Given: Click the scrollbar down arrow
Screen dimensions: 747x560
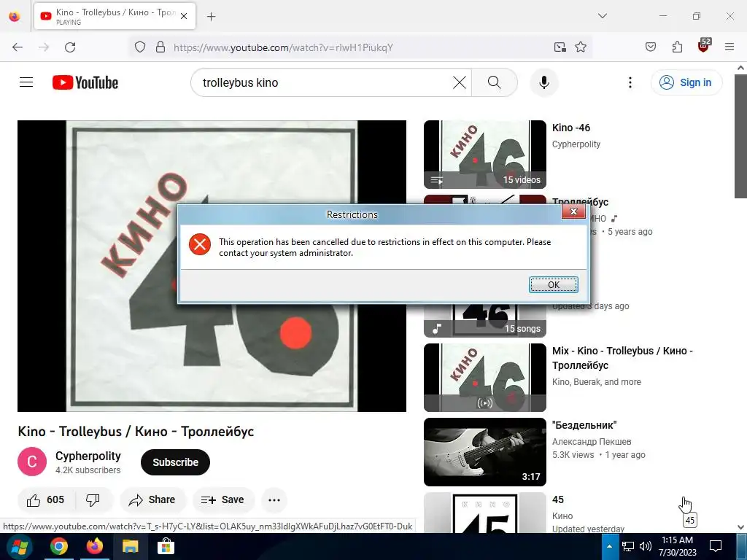Looking at the screenshot, I should 740,527.
